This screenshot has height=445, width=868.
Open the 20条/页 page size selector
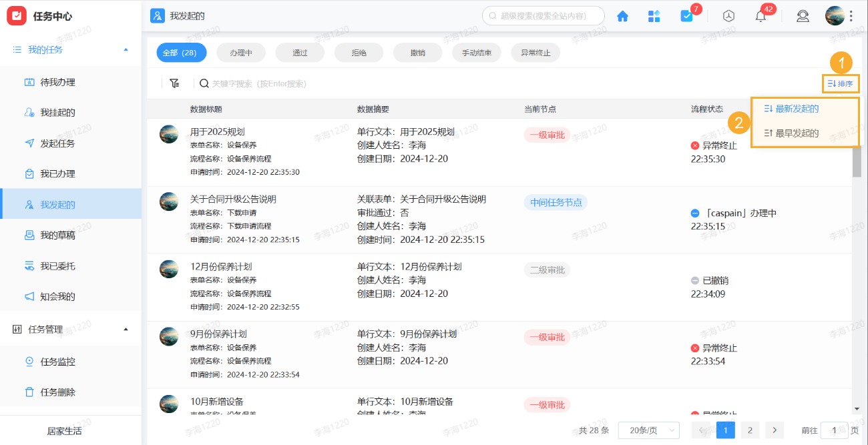647,430
